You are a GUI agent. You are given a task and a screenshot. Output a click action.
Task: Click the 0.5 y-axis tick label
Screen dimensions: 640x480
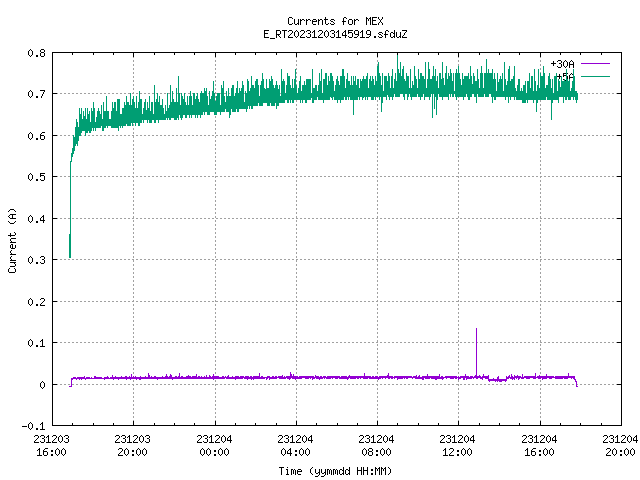[36, 177]
